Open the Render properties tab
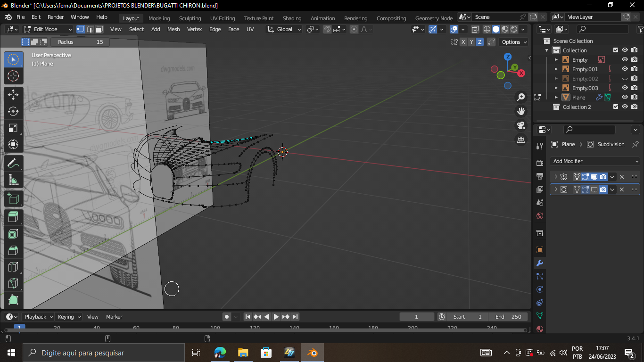This screenshot has width=644, height=362. pyautogui.click(x=540, y=163)
